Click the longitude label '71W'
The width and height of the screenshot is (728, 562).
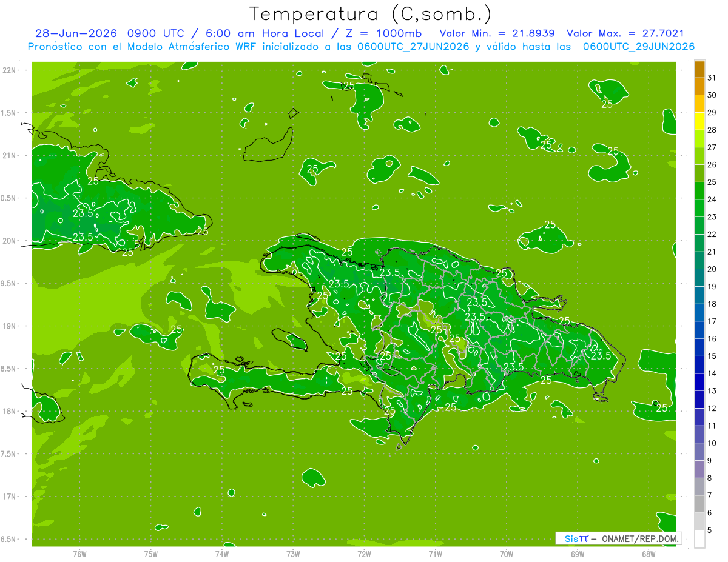(435, 553)
